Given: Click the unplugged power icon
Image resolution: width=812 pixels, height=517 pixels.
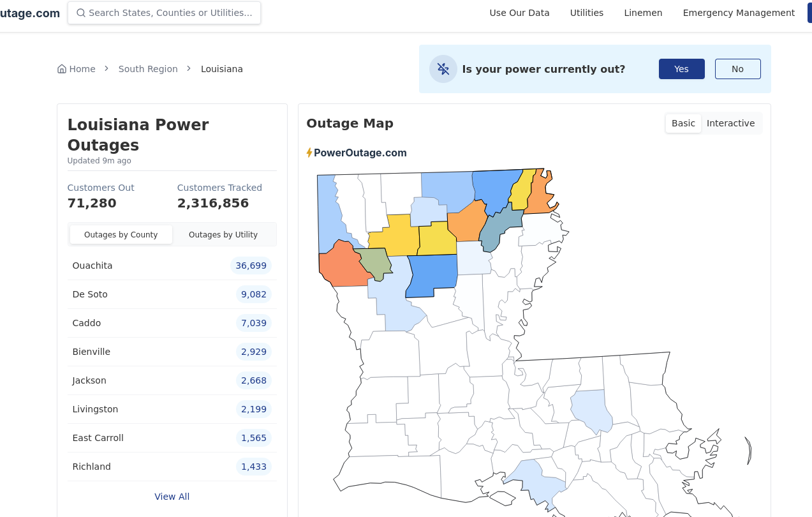Looking at the screenshot, I should pyautogui.click(x=443, y=69).
